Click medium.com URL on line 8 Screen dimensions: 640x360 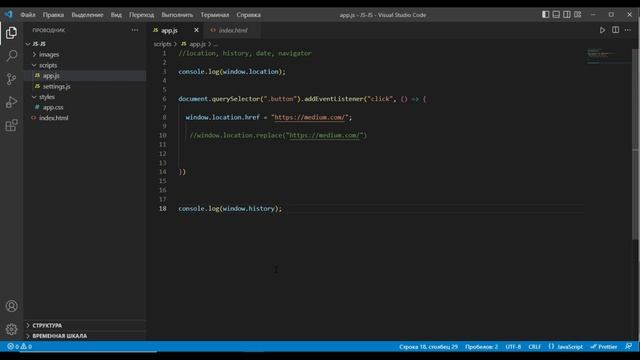point(309,118)
